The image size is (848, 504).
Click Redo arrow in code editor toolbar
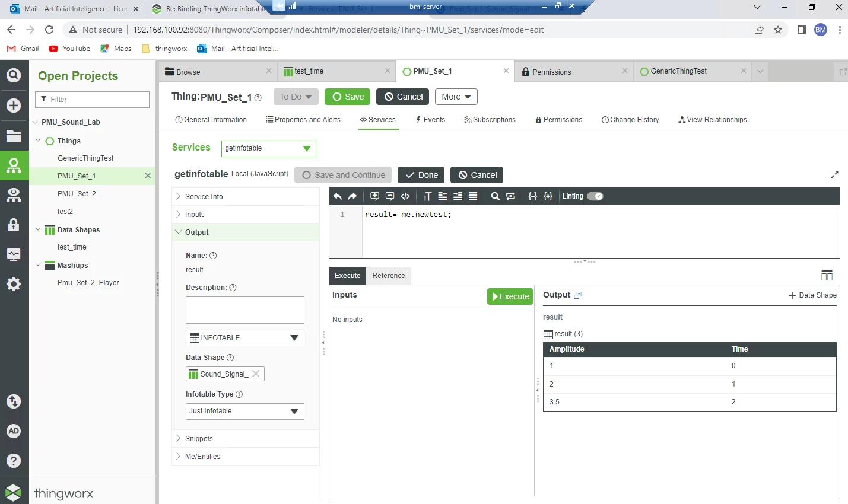pos(352,196)
